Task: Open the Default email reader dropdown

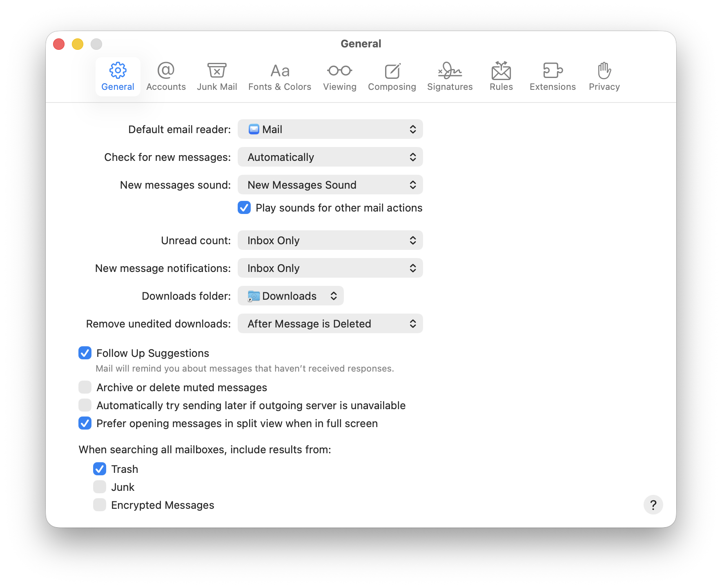Action: tap(330, 129)
